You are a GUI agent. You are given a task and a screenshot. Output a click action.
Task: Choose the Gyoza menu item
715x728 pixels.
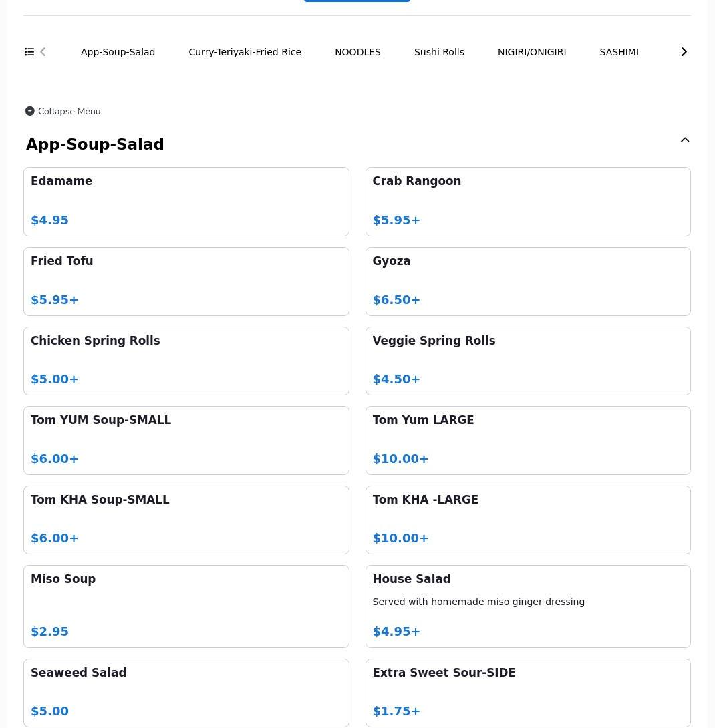(x=527, y=281)
